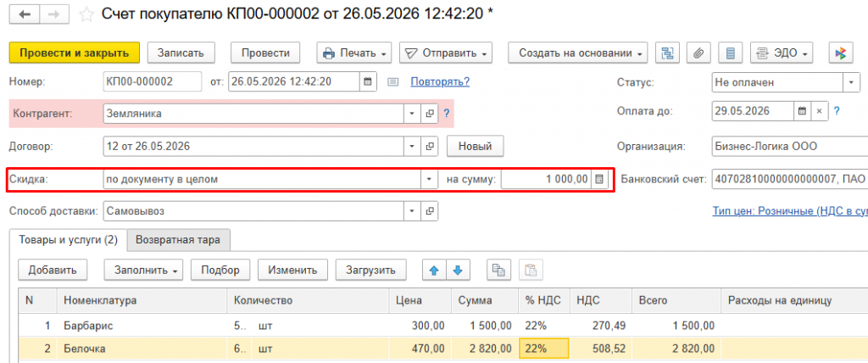
Task: Click the help question mark beside Контрагент
Action: pyautogui.click(x=446, y=114)
